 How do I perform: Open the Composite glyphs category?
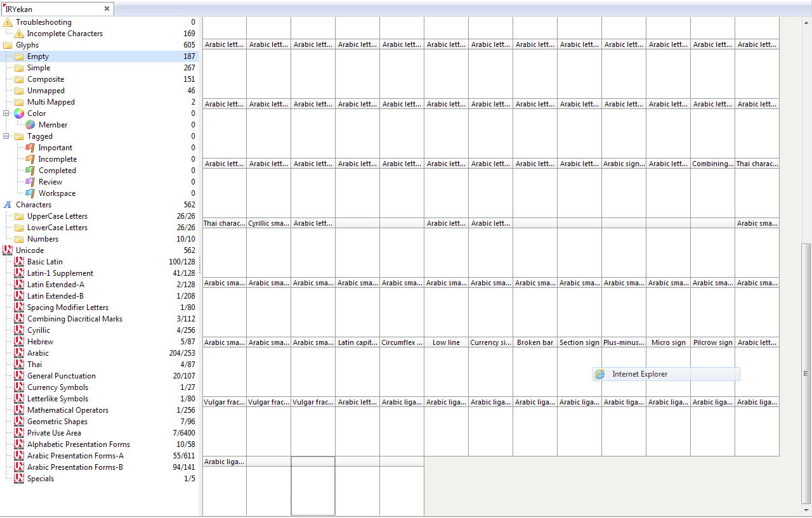(46, 79)
